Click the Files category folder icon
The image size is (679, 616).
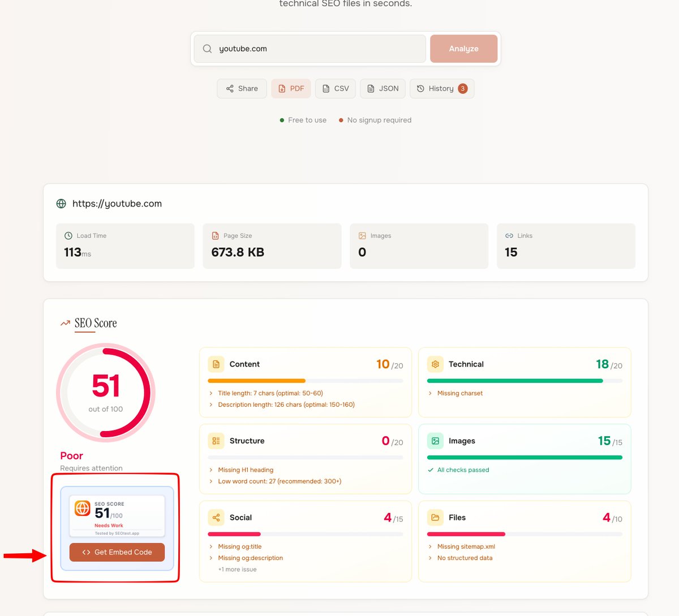tap(435, 518)
